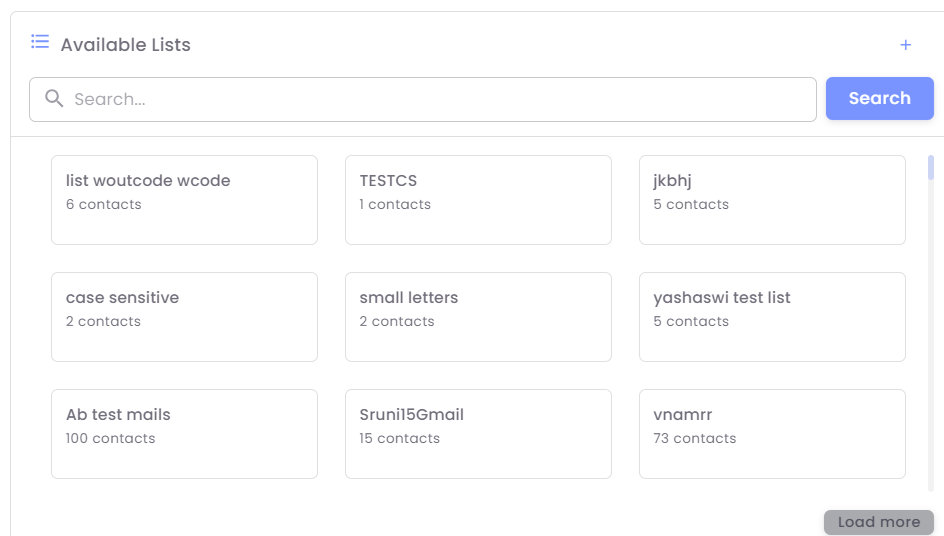Choose the 'case sensitive' list card
This screenshot has height=536, width=944.
(x=184, y=316)
